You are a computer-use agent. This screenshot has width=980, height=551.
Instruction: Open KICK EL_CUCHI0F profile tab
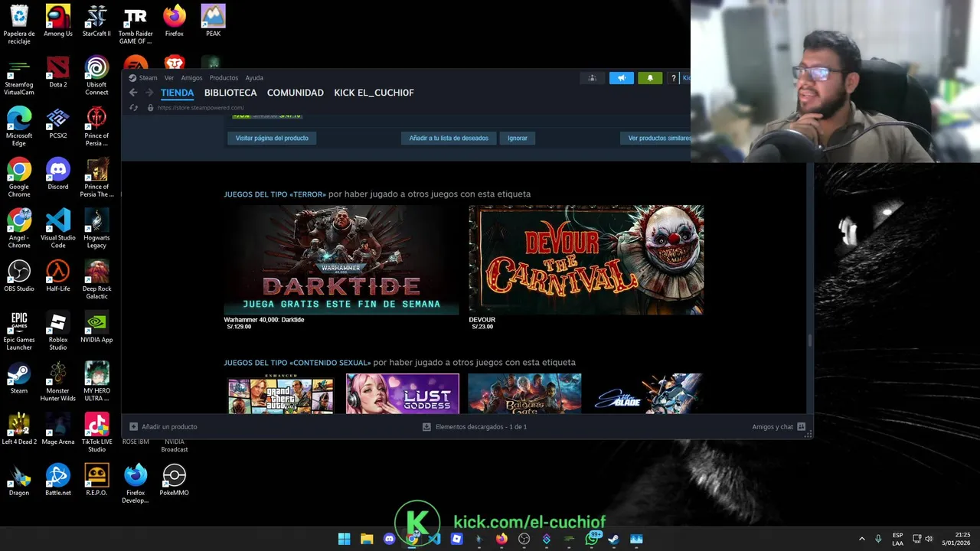coord(374,93)
